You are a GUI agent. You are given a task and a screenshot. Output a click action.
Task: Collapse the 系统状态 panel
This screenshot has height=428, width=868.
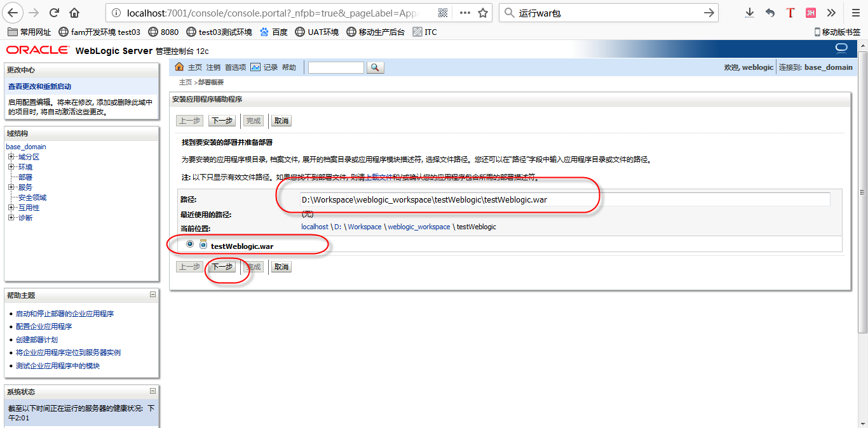tap(153, 391)
